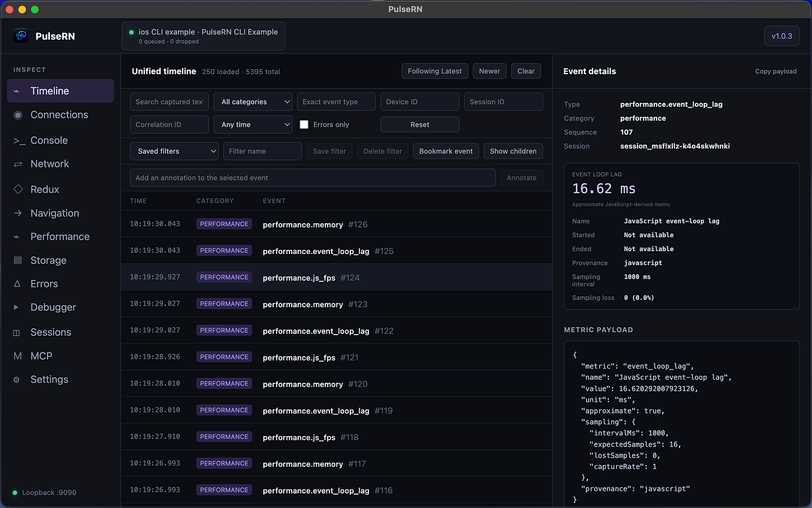
Task: Click the Storage icon in sidebar
Action: coord(18,260)
